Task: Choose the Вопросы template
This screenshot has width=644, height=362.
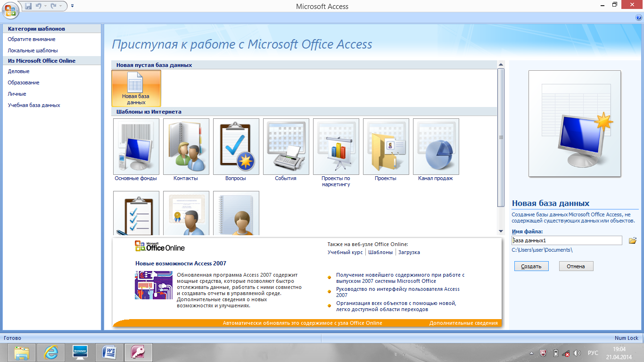Action: point(236,150)
